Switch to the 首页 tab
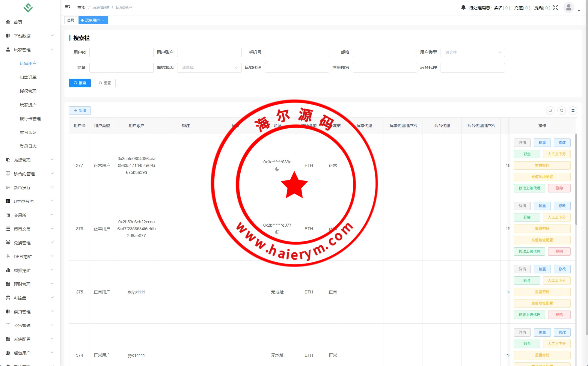This screenshot has height=366, width=588. pyautogui.click(x=71, y=20)
